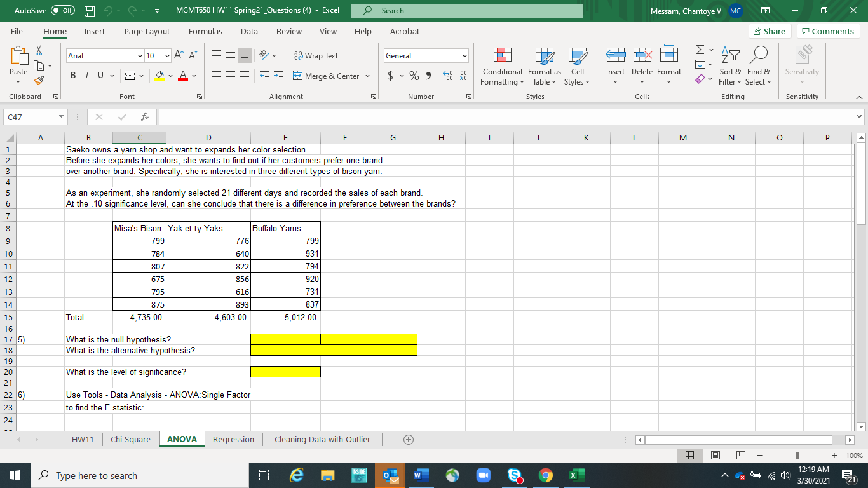Open the File tab
The image size is (868, 488).
pyautogui.click(x=17, y=31)
